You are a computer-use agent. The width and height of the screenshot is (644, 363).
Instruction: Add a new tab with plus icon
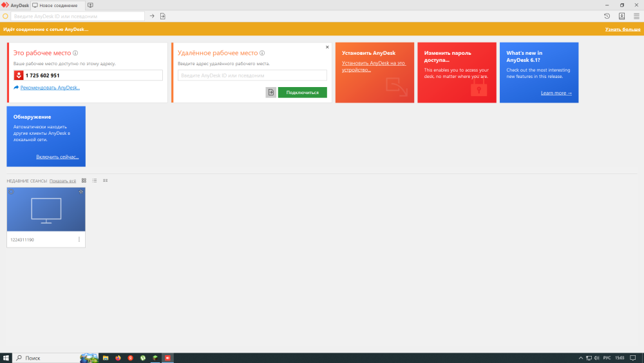(90, 5)
